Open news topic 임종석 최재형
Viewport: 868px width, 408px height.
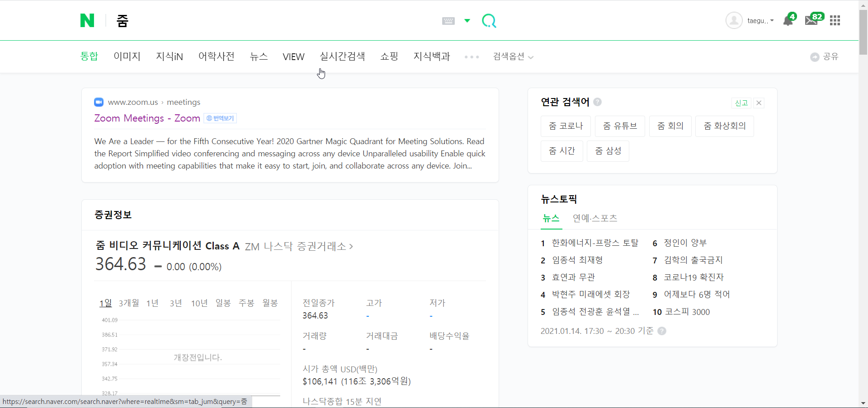point(577,260)
